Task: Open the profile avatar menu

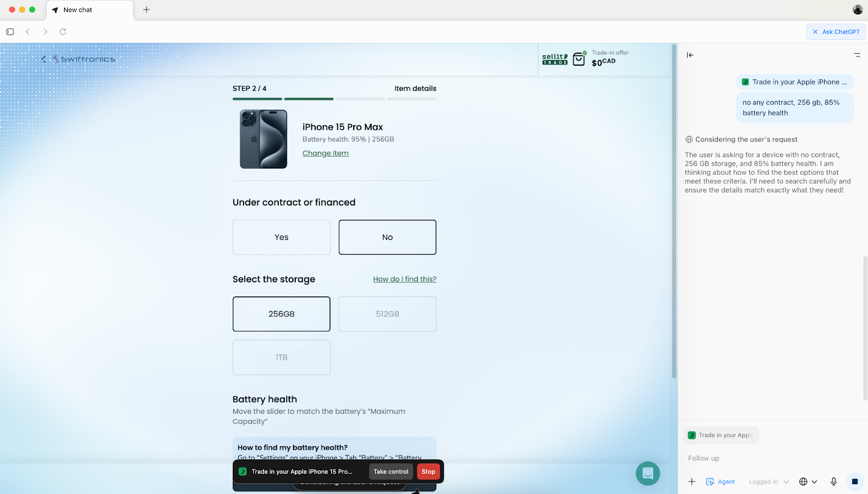Action: click(858, 10)
